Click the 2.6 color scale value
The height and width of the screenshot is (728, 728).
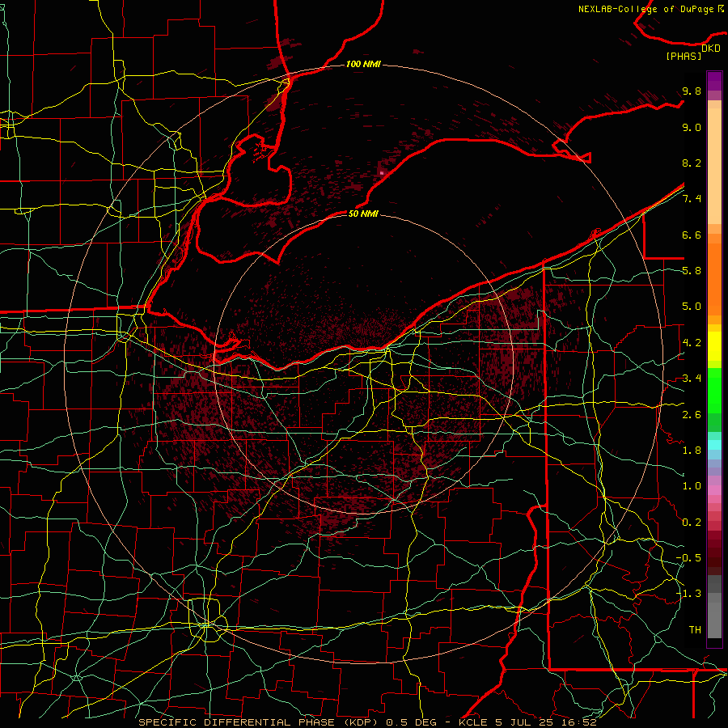pyautogui.click(x=692, y=414)
